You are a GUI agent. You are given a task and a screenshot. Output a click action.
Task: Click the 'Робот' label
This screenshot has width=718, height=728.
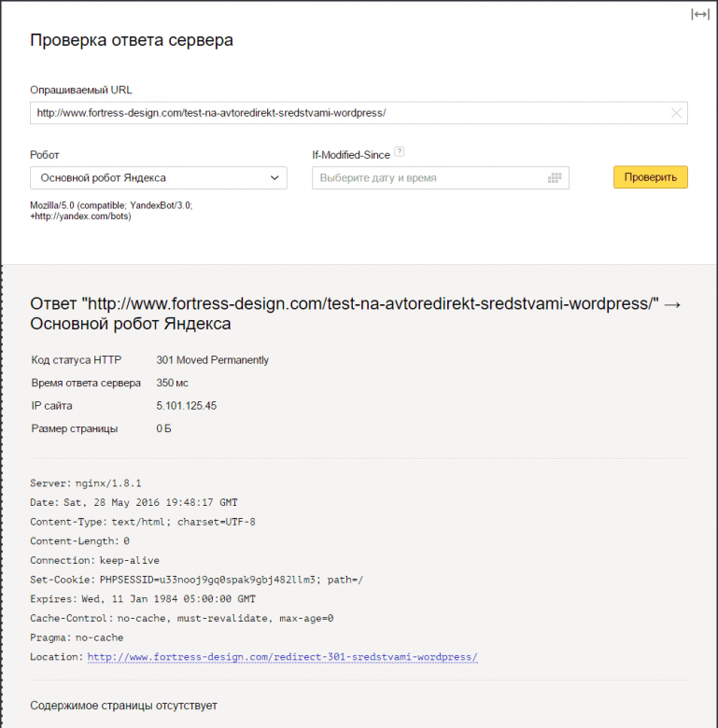[x=45, y=155]
